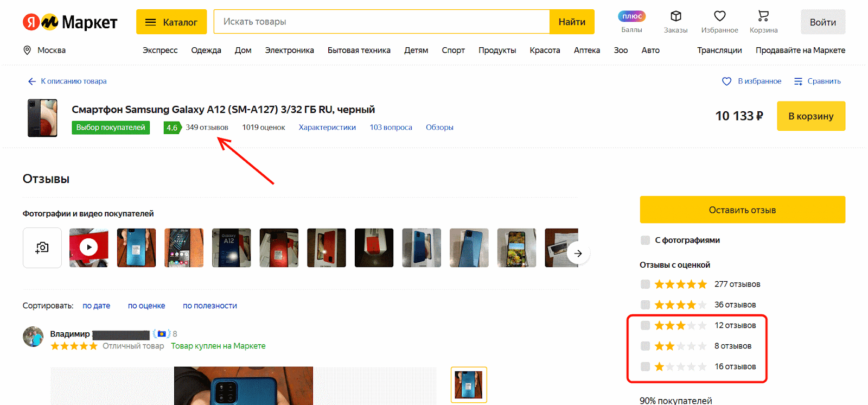Click Владимир's avatar picture
Screen dimensions: 868x405
coord(33,337)
